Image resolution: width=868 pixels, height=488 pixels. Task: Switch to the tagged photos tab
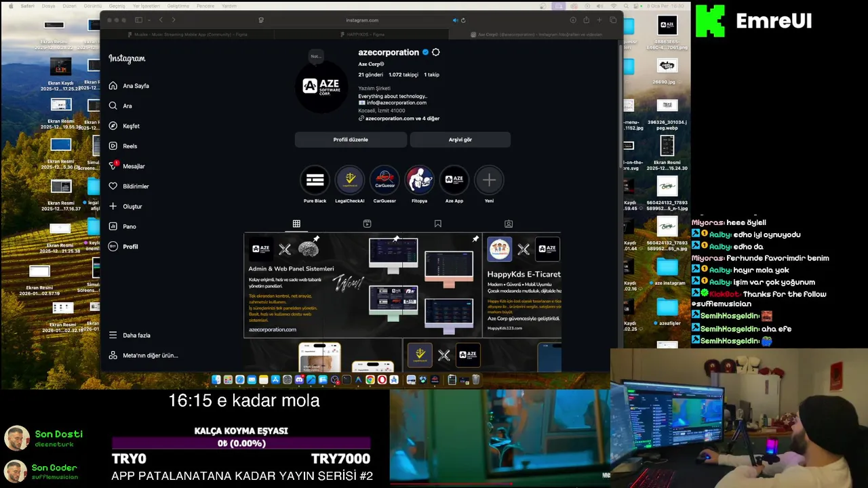[509, 224]
